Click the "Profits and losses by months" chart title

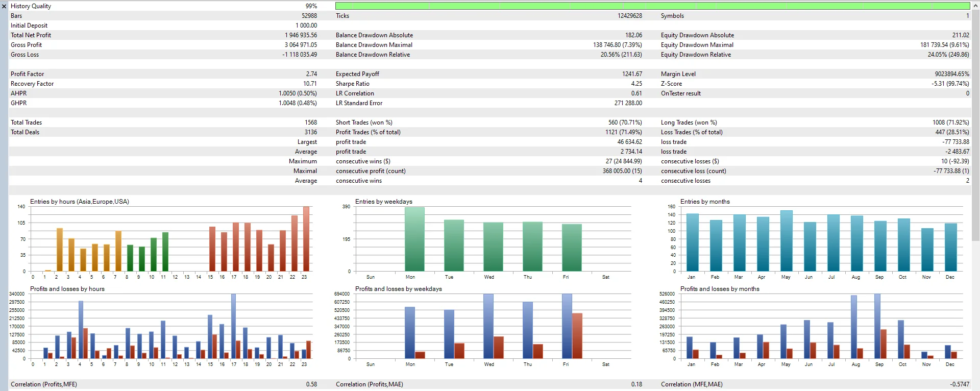point(720,289)
